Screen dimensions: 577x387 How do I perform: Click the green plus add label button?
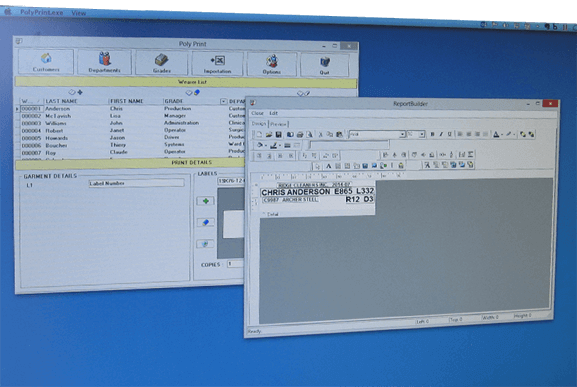[205, 201]
